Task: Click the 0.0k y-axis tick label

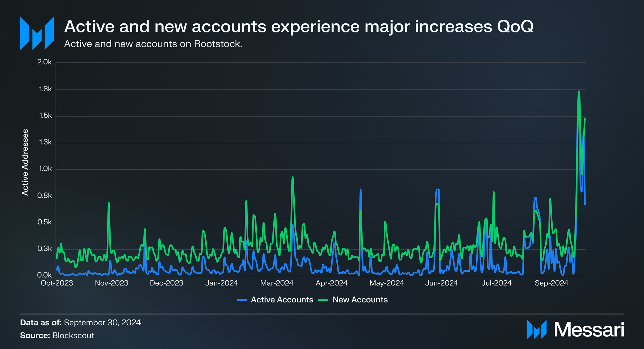Action: coord(44,275)
